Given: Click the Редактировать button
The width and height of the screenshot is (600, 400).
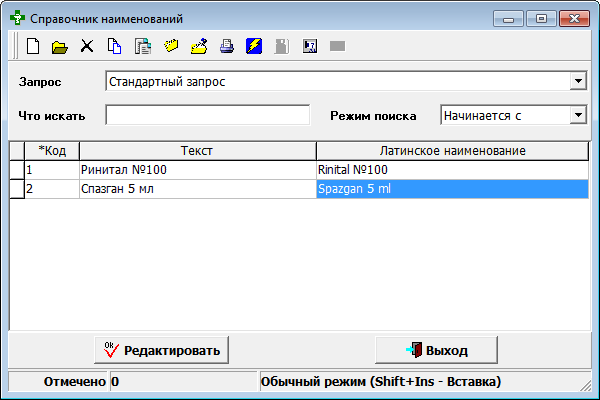Looking at the screenshot, I should (x=161, y=350).
